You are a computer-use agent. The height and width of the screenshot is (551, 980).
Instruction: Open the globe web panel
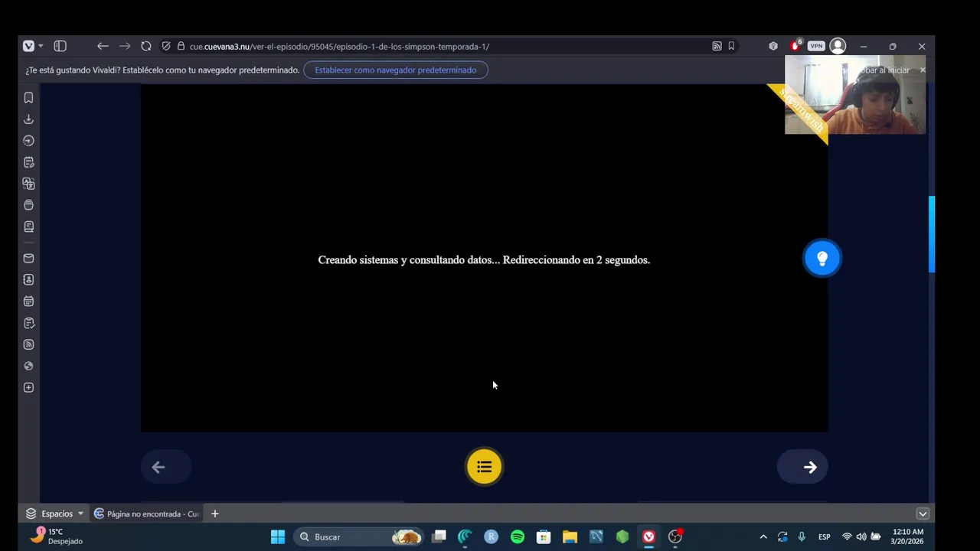[x=28, y=366]
